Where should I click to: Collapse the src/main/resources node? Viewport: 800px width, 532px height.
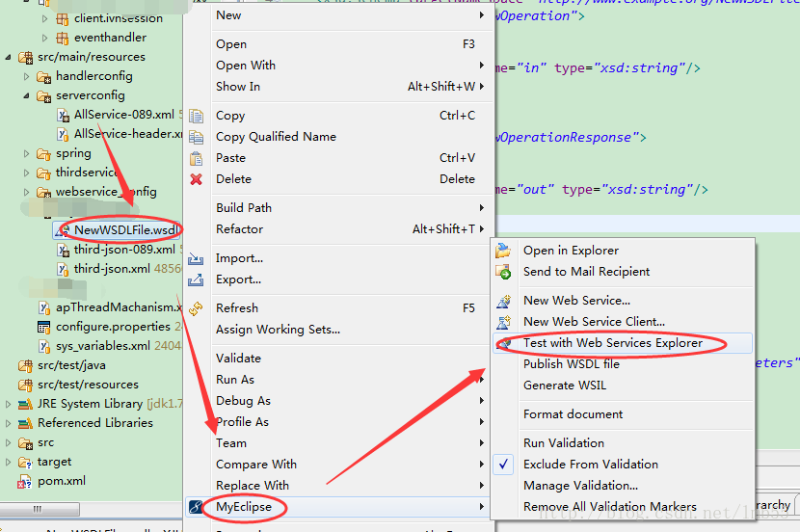click(8, 57)
